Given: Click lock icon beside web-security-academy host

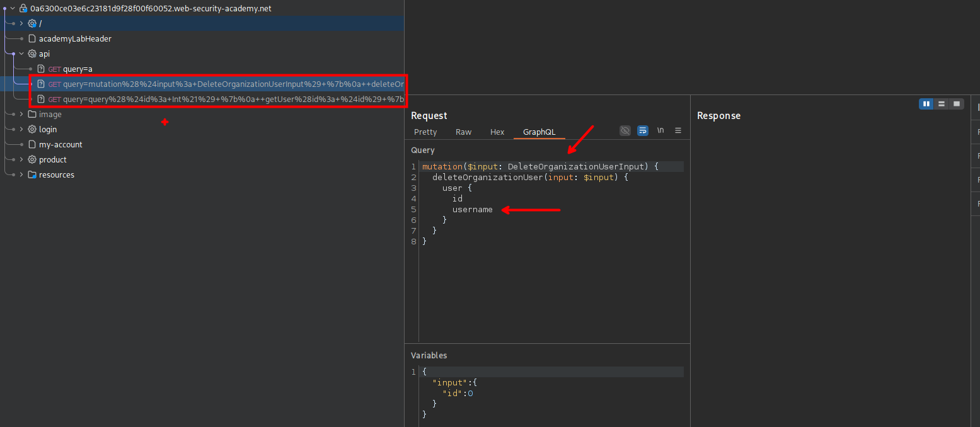Looking at the screenshot, I should (23, 9).
